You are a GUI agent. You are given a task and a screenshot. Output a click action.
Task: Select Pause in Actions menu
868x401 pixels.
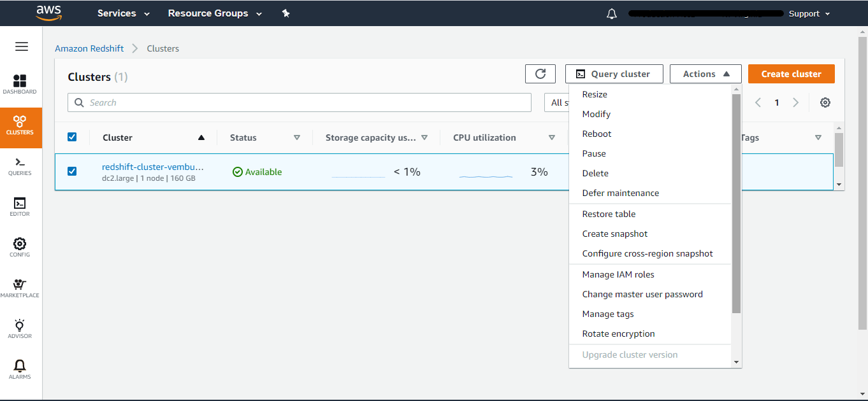[650, 153]
